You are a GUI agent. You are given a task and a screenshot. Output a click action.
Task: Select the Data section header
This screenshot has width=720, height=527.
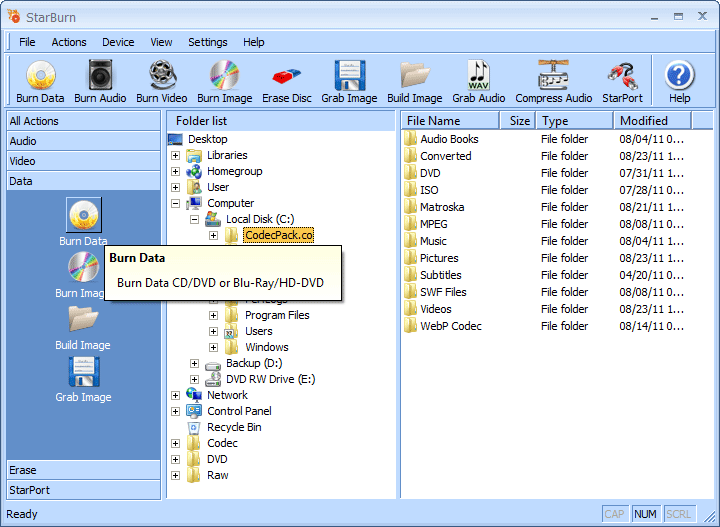[84, 181]
